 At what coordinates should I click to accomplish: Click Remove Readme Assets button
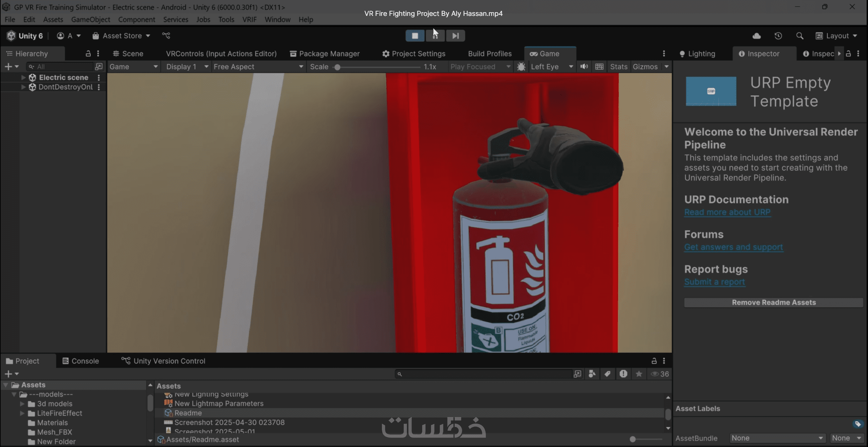(774, 303)
